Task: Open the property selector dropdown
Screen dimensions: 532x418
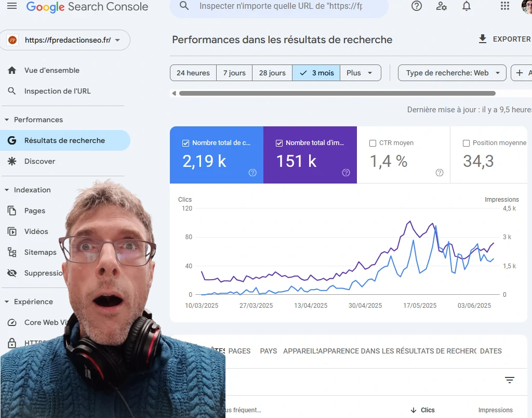Action: (x=65, y=40)
